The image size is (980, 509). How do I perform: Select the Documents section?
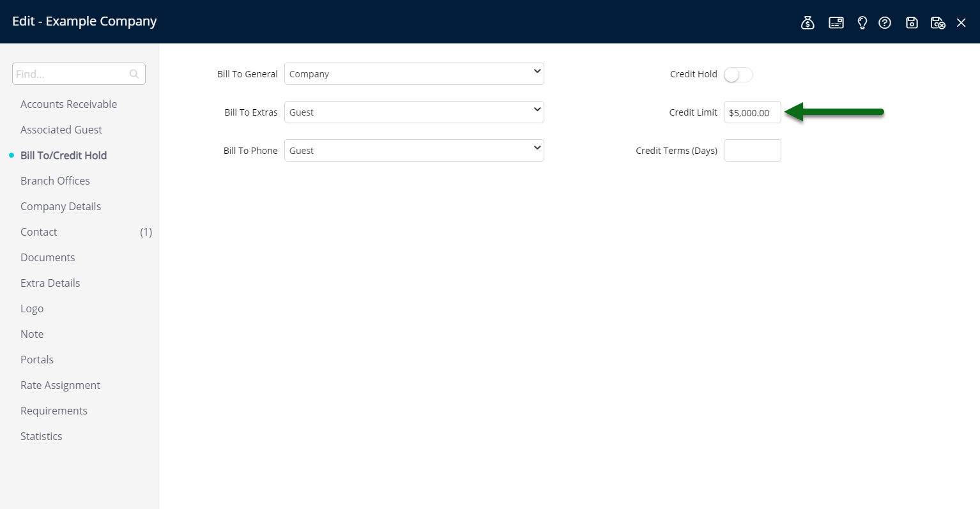pos(47,257)
